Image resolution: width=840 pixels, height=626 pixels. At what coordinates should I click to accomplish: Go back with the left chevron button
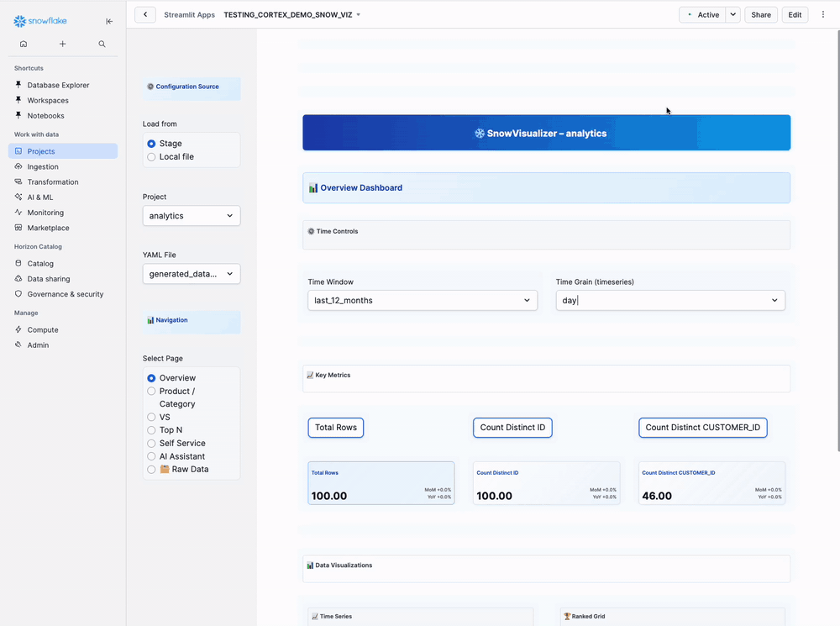(144, 14)
